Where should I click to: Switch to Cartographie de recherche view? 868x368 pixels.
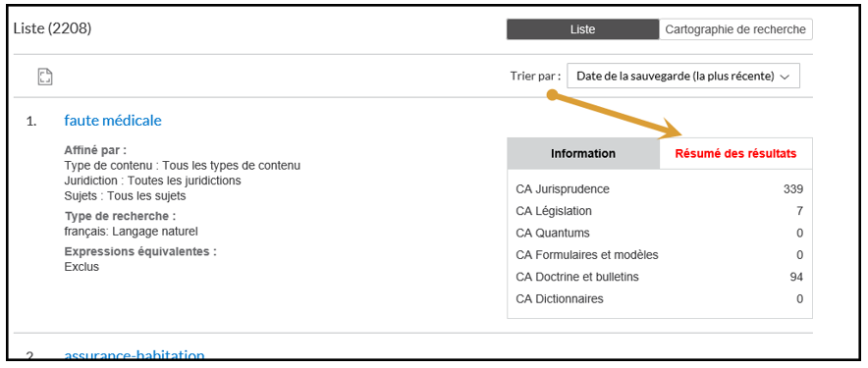(x=735, y=29)
